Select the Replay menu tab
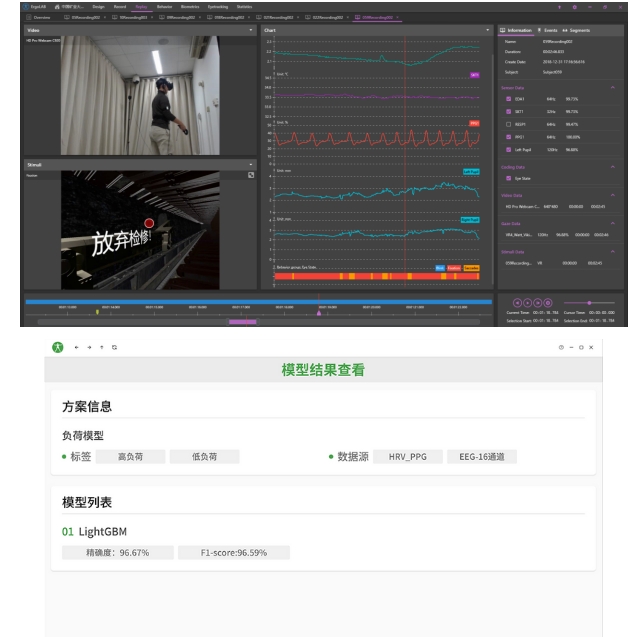 [x=141, y=7]
